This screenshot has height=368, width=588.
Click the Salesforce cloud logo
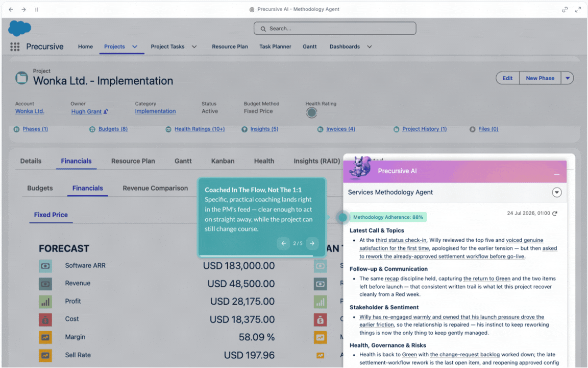point(19,28)
